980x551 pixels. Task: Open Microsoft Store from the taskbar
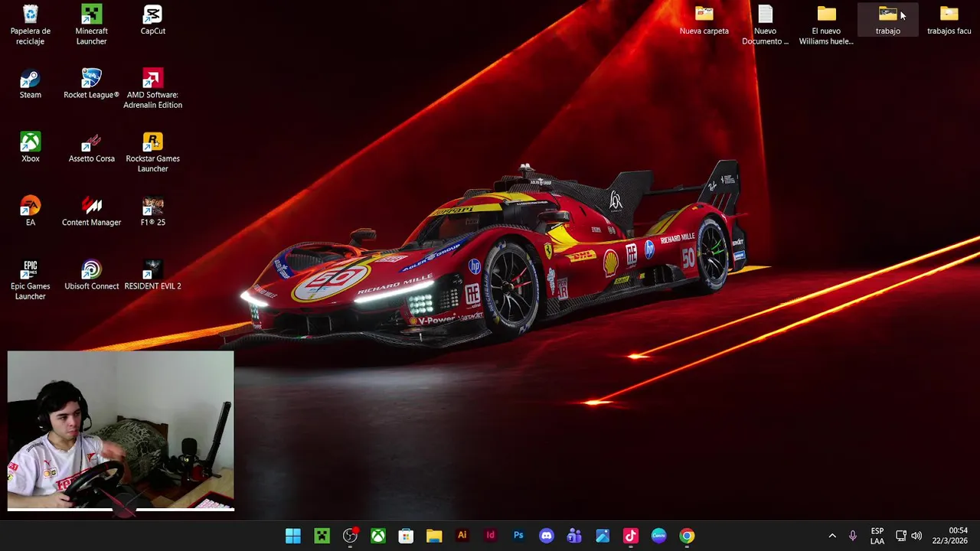tap(406, 536)
